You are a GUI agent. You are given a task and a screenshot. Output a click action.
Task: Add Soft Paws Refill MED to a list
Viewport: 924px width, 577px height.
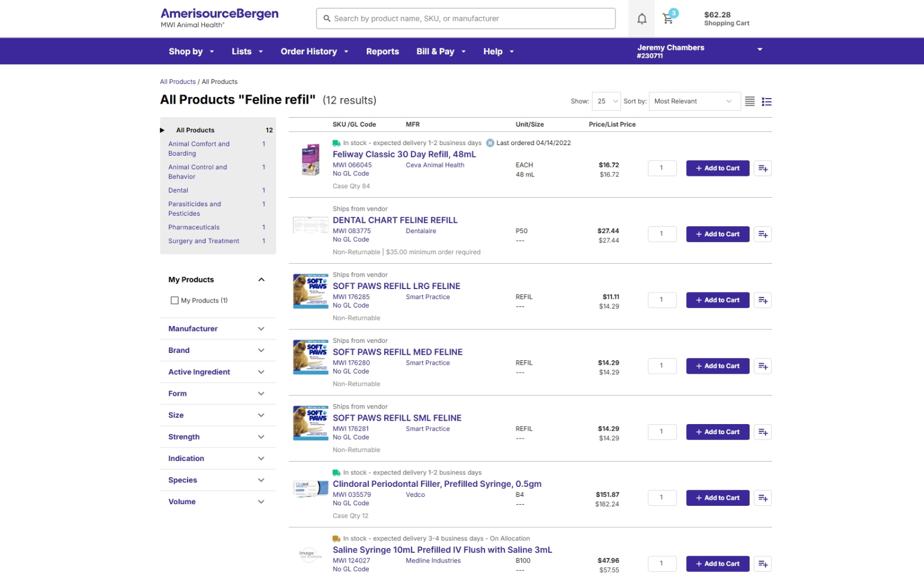(763, 366)
